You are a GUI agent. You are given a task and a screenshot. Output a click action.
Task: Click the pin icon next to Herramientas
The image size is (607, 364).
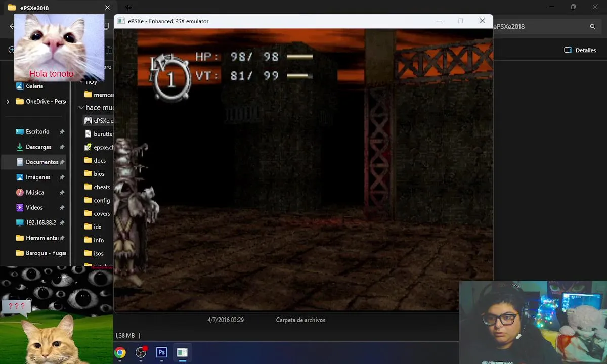[62, 238]
